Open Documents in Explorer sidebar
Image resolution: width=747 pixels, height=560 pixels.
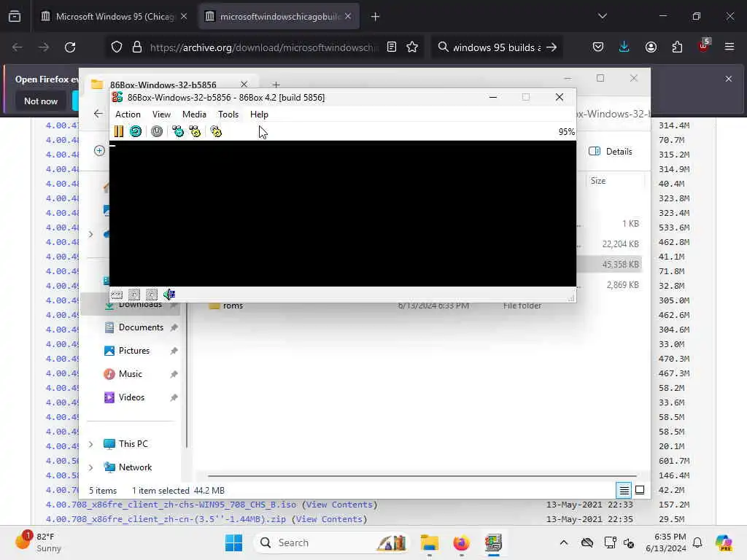pos(141,327)
